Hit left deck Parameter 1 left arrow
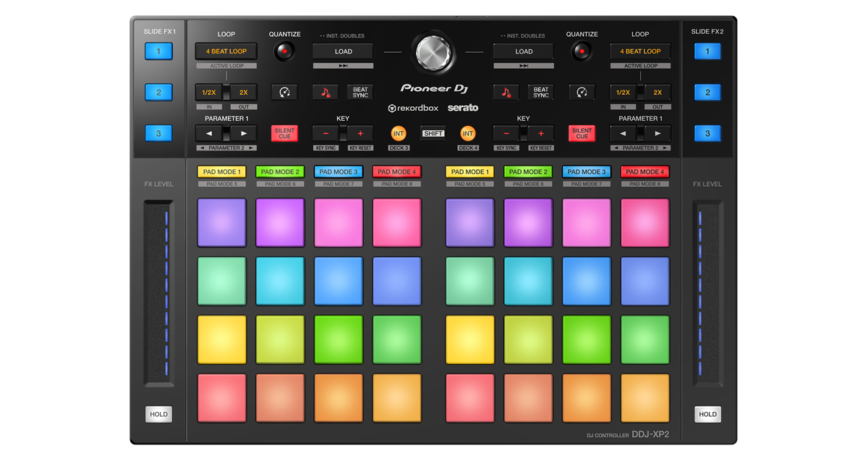Screen dimensions: 868x456 209,133
